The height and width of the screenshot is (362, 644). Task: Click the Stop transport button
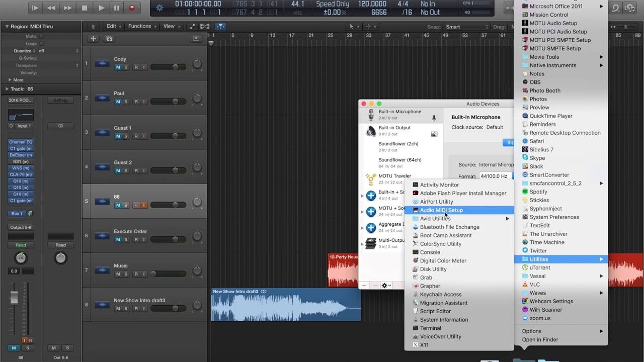point(85,8)
